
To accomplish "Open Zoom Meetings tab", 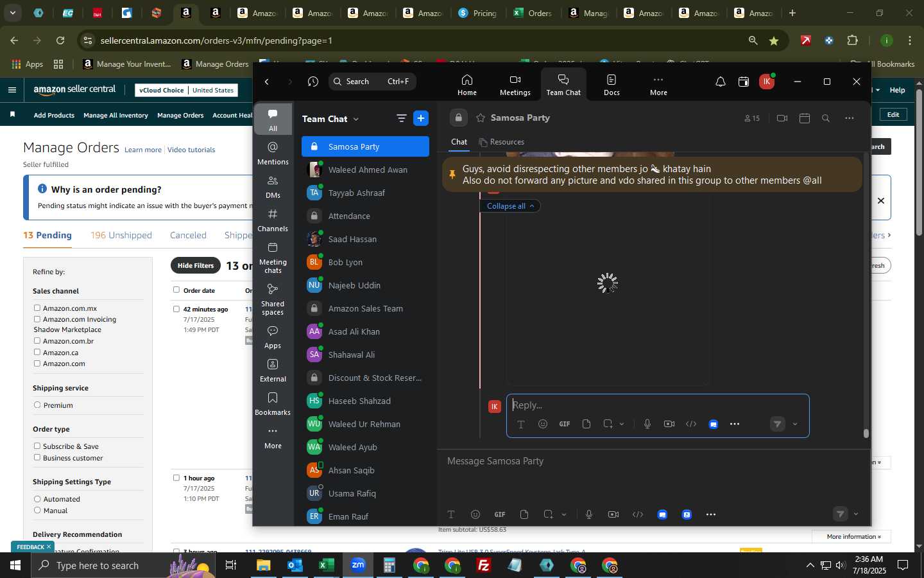I will [x=515, y=84].
